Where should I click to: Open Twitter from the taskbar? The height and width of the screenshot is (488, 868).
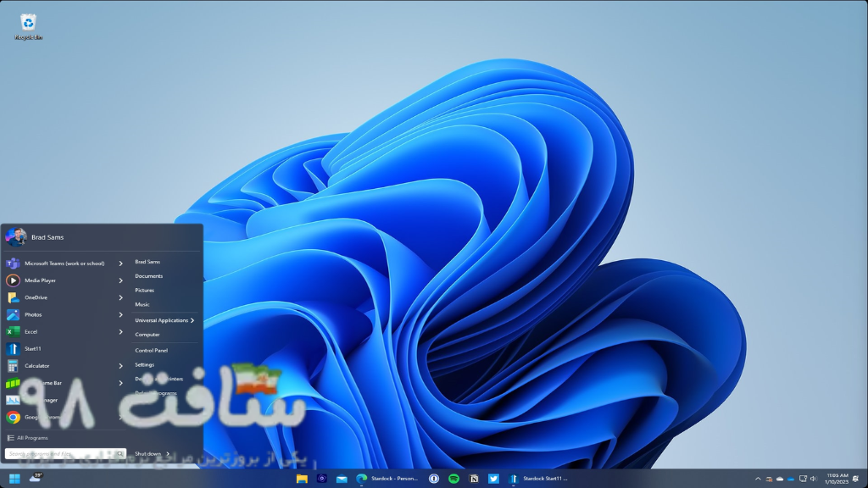click(x=494, y=479)
